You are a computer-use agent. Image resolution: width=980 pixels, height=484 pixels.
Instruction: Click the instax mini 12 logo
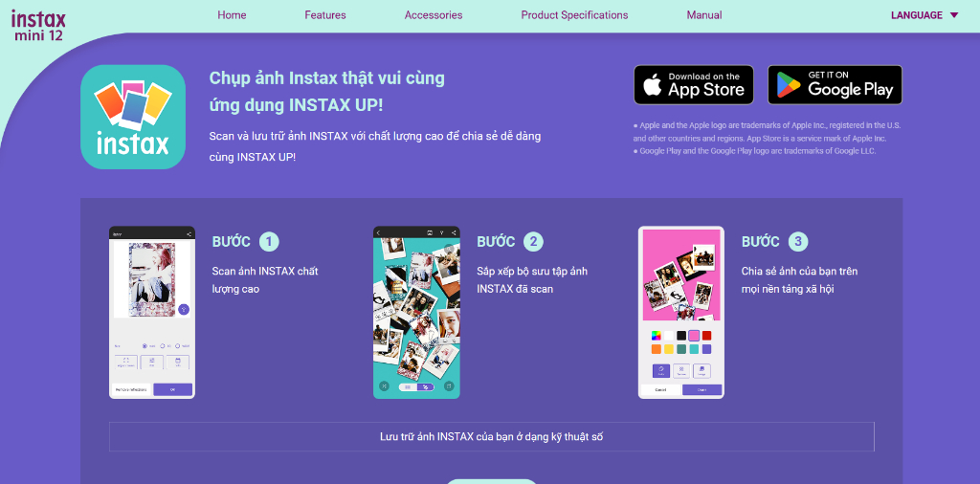(38, 25)
